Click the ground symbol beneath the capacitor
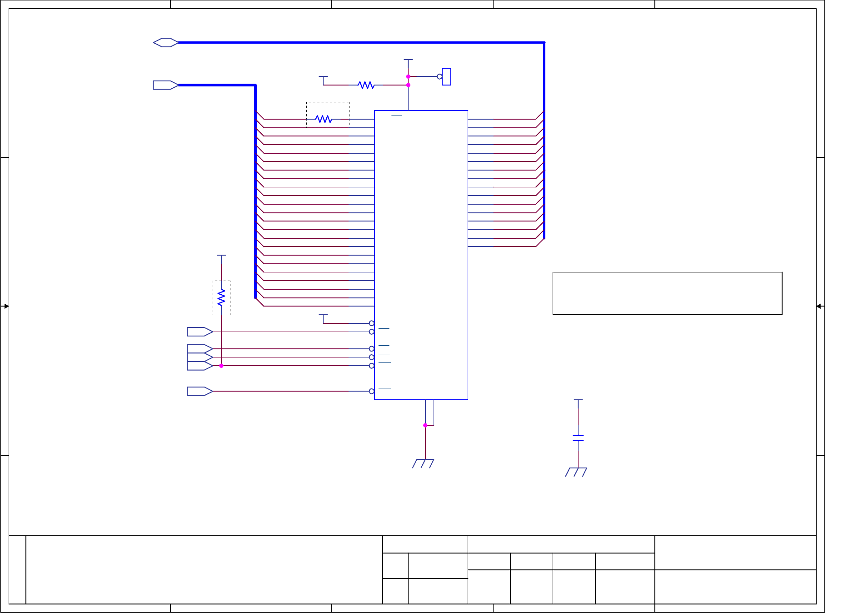Image resolution: width=868 pixels, height=614 pixels. (576, 472)
